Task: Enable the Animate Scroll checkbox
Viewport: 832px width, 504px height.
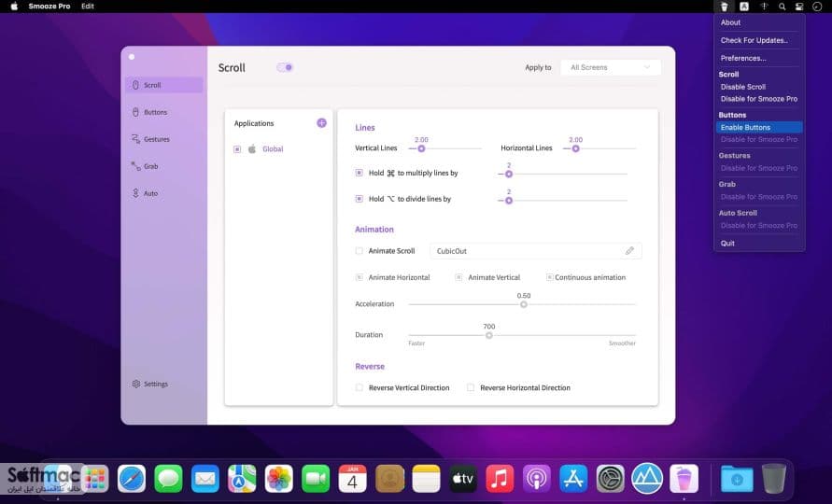Action: (x=360, y=251)
